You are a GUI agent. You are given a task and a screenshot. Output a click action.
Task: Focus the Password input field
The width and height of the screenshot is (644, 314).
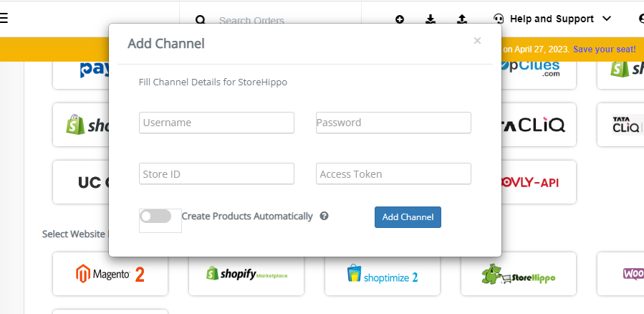coord(393,123)
